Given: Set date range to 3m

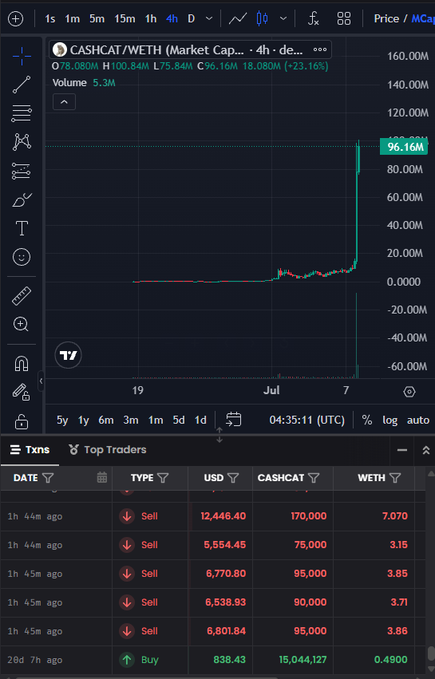Looking at the screenshot, I should [x=131, y=420].
